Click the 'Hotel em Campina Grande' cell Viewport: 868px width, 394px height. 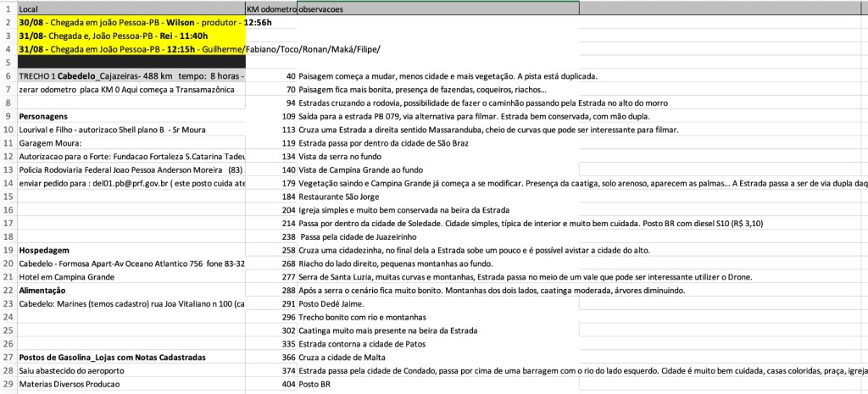click(127, 276)
